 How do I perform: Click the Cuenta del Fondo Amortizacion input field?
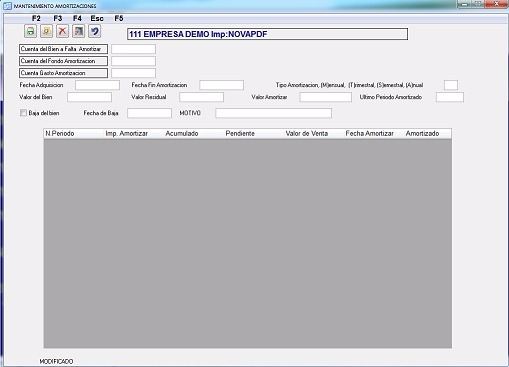[133, 61]
